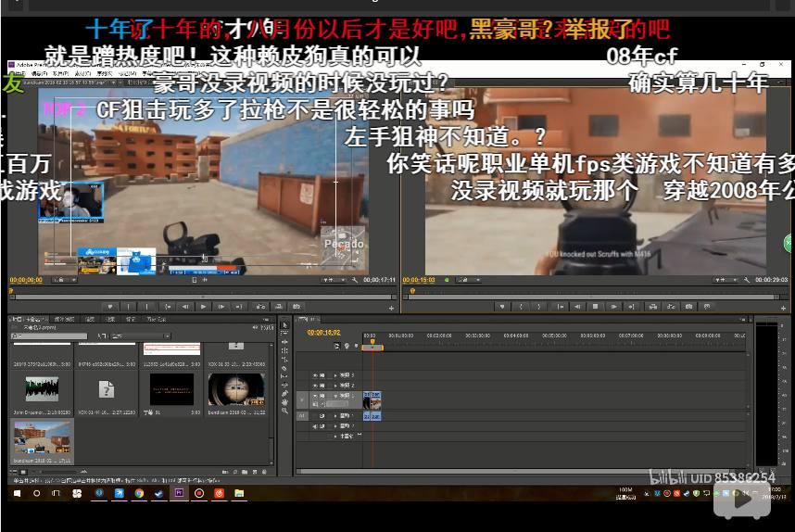
Task: Select the Rate Stretch tool
Action: point(284,359)
